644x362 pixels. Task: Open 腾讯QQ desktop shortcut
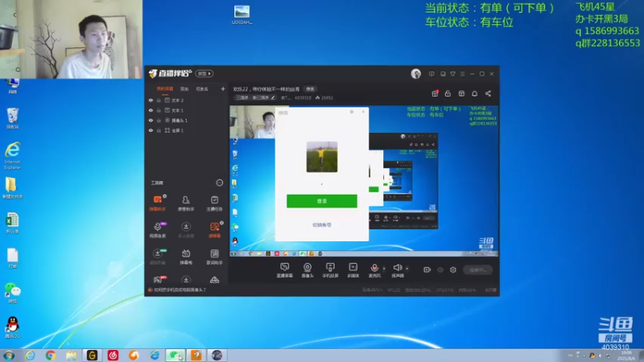click(x=12, y=327)
